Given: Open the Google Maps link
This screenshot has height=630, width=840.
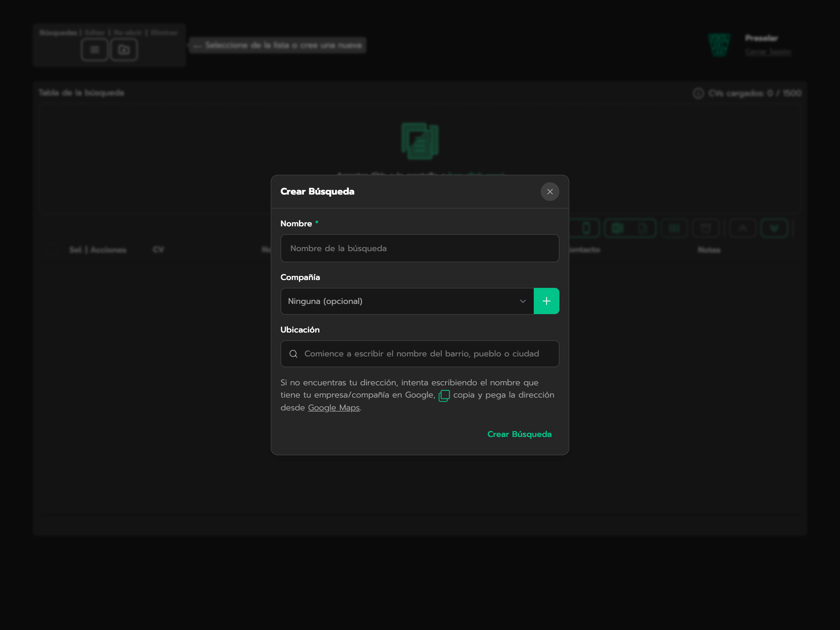Looking at the screenshot, I should tap(333, 407).
